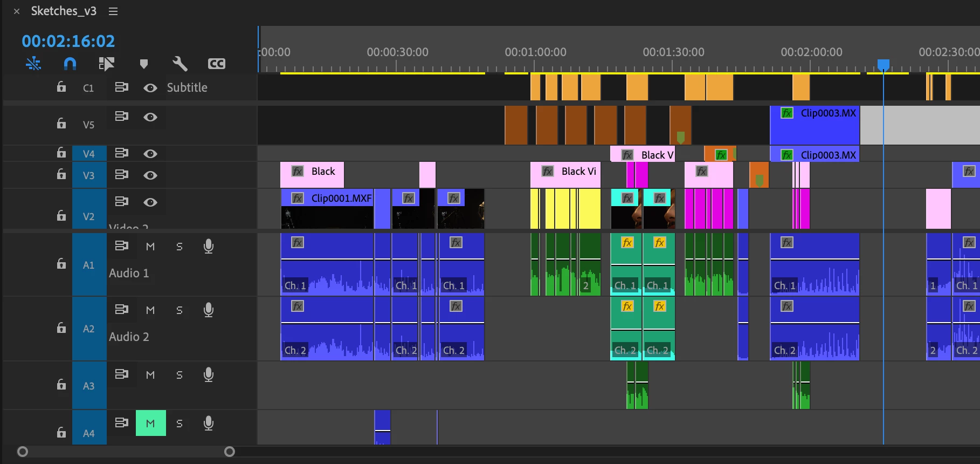Screen dimensions: 980x464
Task: Toggle linked selection icon
Action: tap(106, 64)
